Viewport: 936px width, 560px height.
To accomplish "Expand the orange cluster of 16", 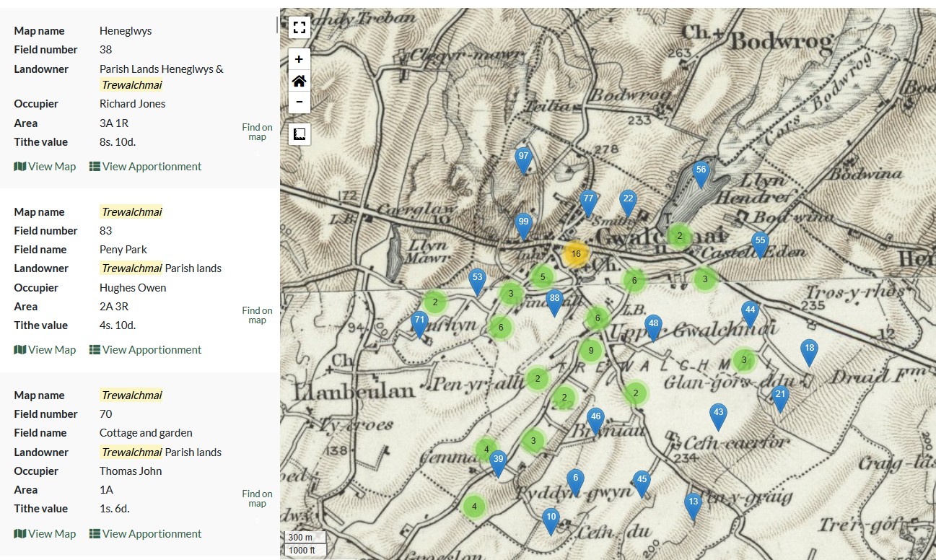I will 575,254.
